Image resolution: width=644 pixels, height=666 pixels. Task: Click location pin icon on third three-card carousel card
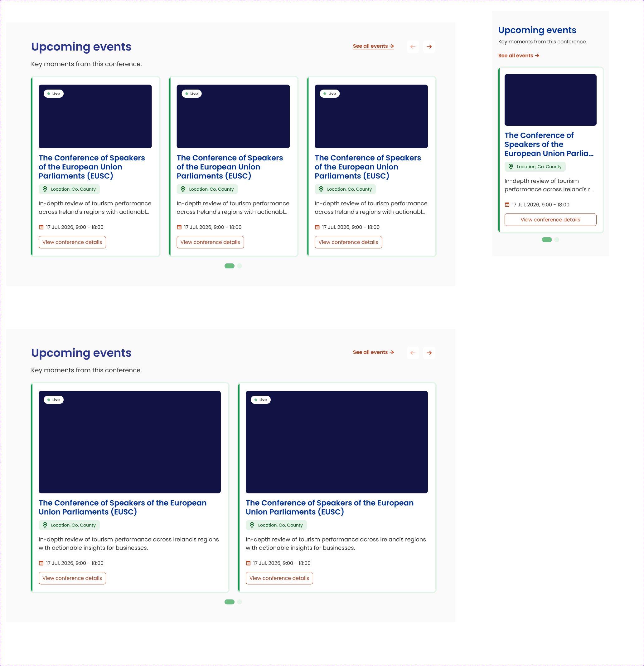(321, 189)
